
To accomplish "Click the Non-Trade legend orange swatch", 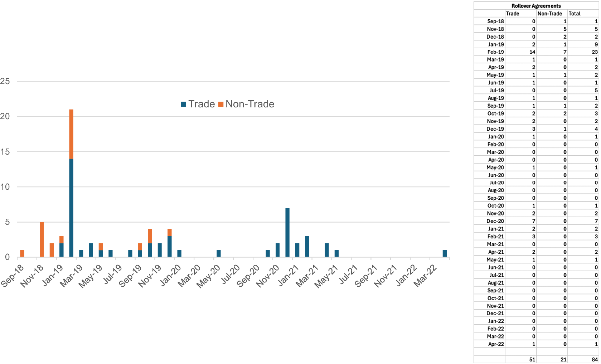I will 221,105.
